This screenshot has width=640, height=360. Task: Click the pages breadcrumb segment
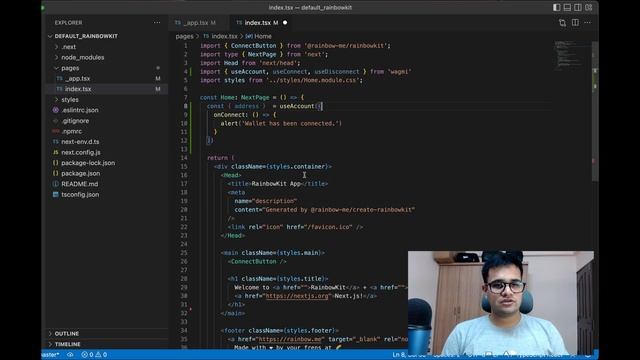(x=184, y=36)
